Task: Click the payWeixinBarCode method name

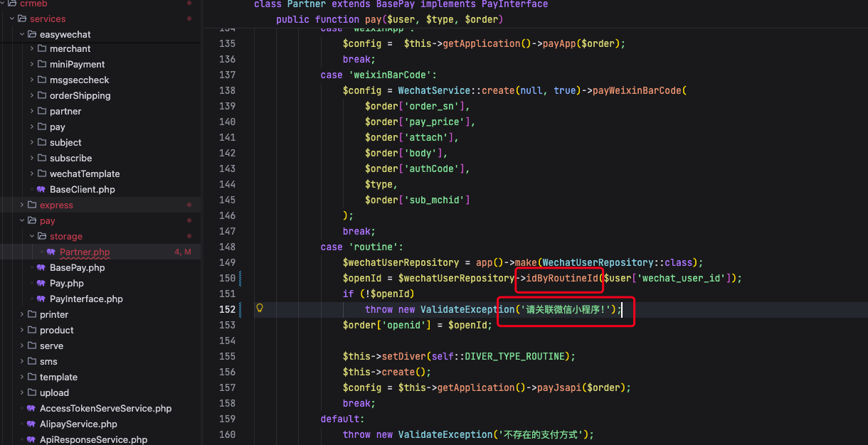Action: [x=637, y=90]
